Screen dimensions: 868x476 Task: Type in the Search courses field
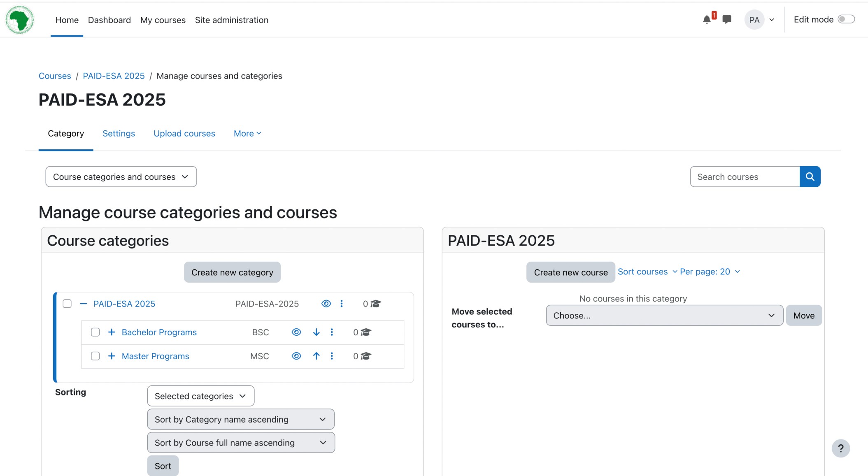pyautogui.click(x=745, y=176)
